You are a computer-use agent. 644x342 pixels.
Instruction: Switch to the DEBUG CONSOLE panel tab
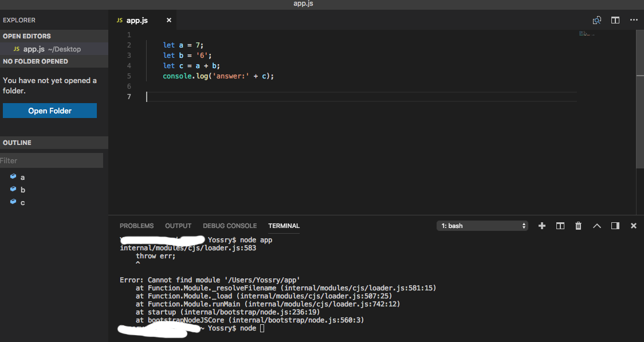(230, 226)
